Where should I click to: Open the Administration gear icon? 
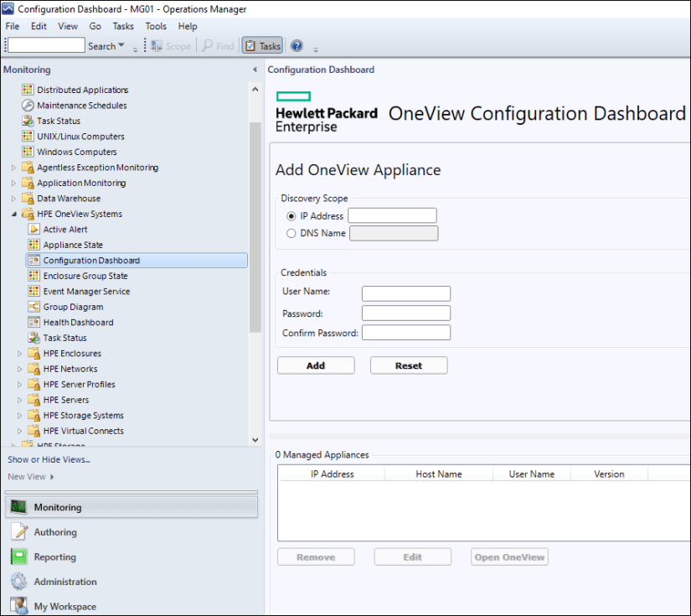[18, 582]
